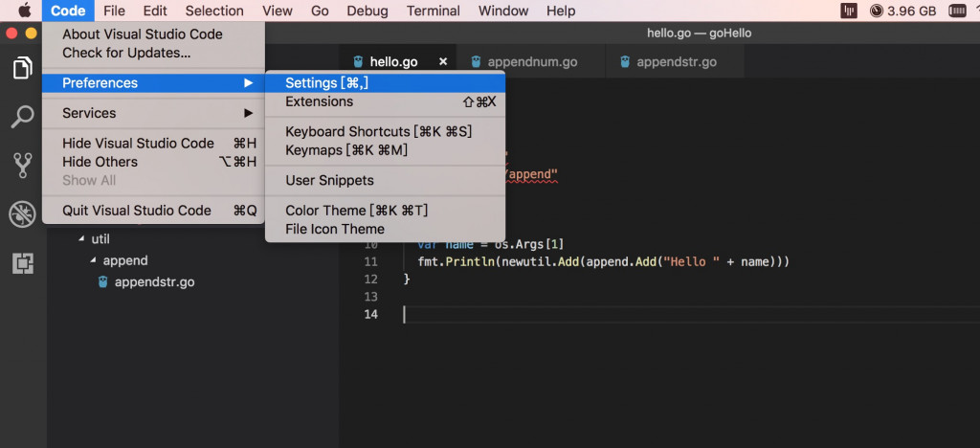
Task: Open the Terminal menu
Action: [x=434, y=11]
